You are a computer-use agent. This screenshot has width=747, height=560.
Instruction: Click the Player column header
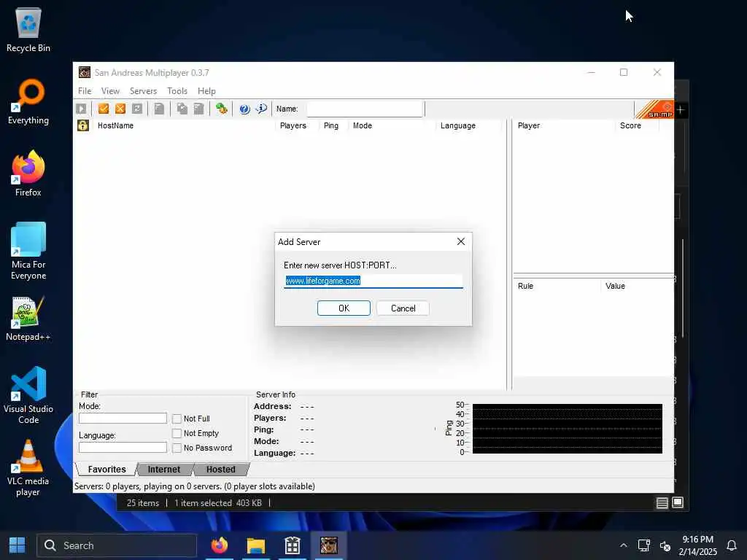click(564, 125)
